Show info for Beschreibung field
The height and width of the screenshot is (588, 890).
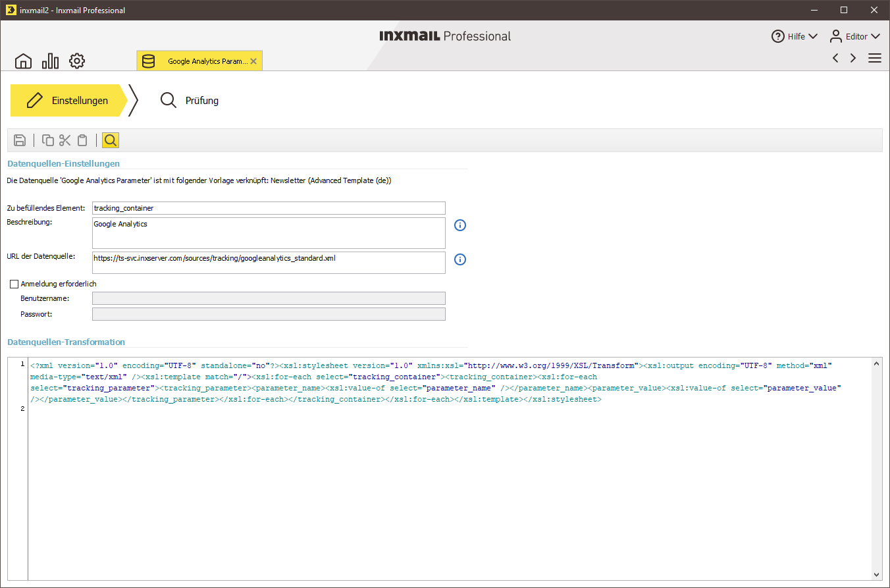pos(460,225)
